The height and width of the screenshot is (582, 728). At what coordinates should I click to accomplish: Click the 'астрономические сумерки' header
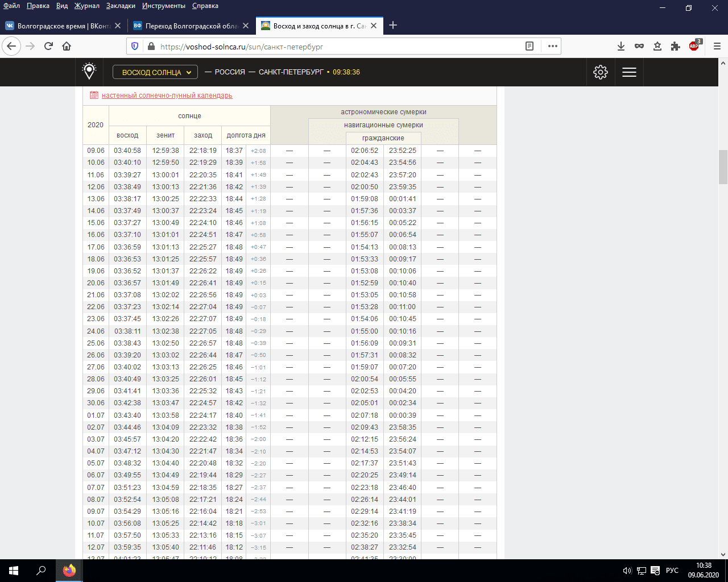(x=383, y=112)
